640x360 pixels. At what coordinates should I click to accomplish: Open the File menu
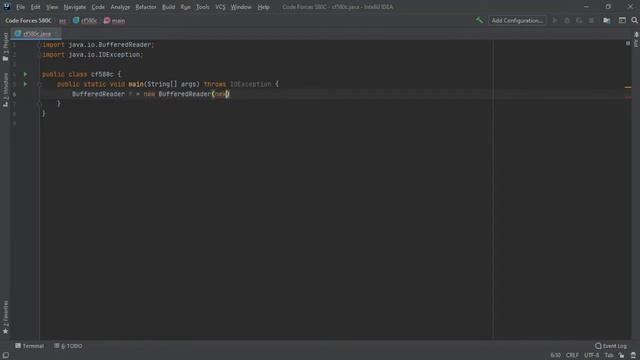(x=20, y=7)
